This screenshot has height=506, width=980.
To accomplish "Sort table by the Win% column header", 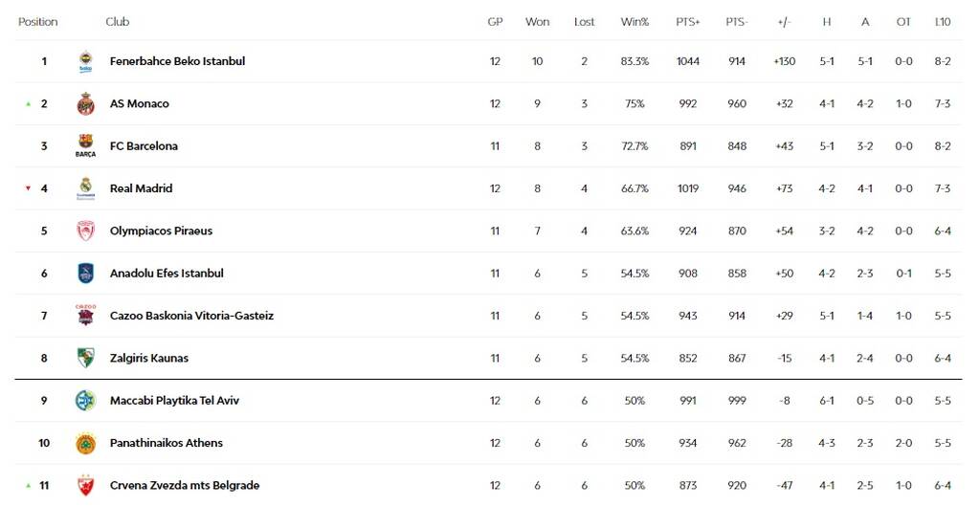I will click(635, 22).
